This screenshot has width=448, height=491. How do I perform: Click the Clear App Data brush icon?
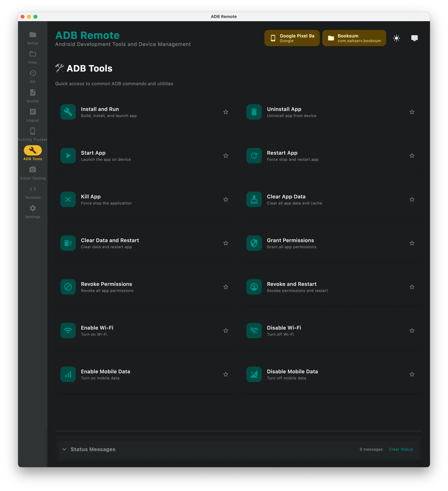pos(254,199)
